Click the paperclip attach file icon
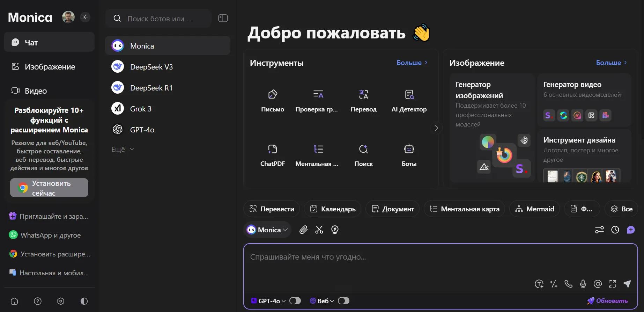This screenshot has height=312, width=644. coord(303,230)
